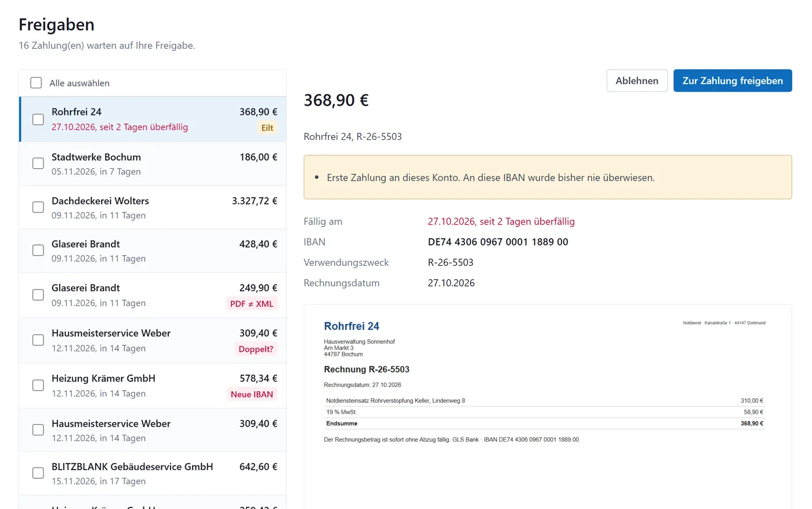Click the amount 3.327,72 € in the list
Image resolution: width=812 pixels, height=509 pixels.
click(255, 201)
